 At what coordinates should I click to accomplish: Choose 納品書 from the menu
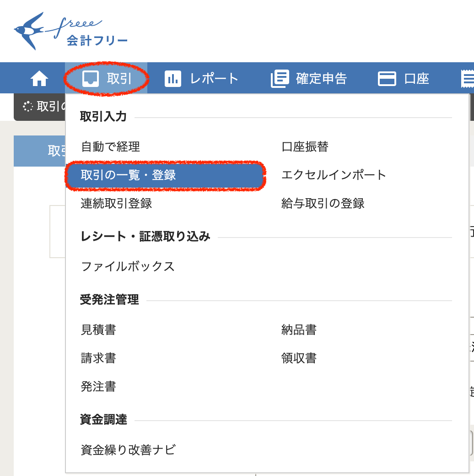pos(299,330)
